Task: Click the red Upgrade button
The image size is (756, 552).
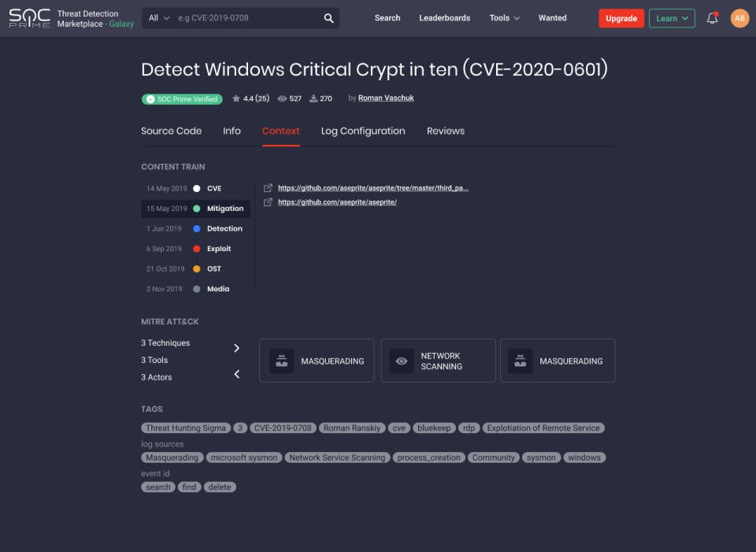Action: tap(621, 18)
